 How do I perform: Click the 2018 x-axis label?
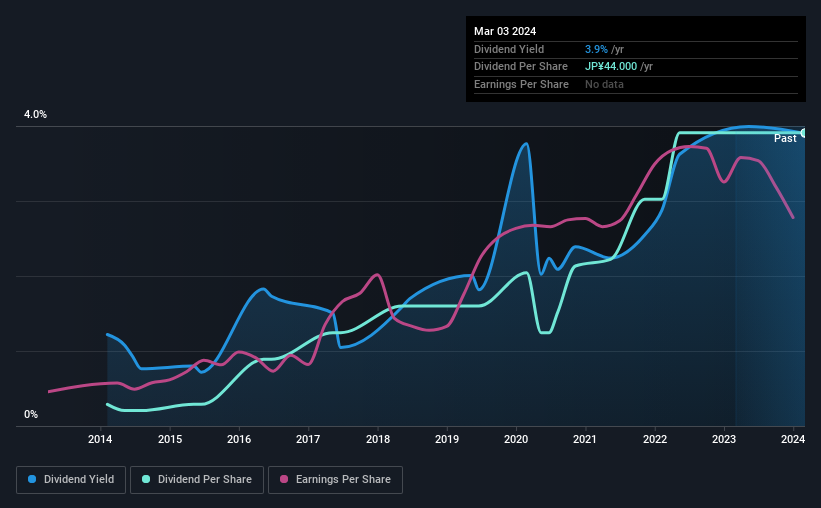pos(378,439)
